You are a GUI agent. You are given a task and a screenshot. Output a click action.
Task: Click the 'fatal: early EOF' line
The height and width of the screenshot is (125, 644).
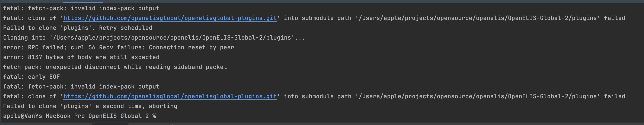(32, 77)
